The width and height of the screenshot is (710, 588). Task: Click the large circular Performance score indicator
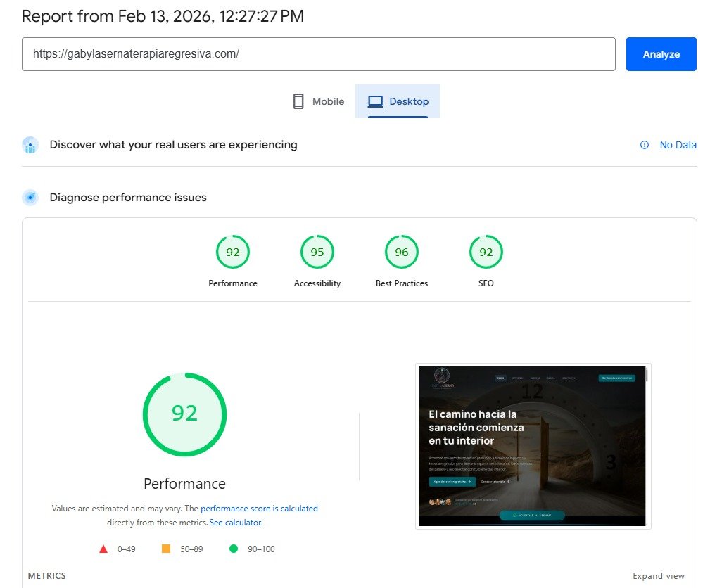[x=184, y=414]
